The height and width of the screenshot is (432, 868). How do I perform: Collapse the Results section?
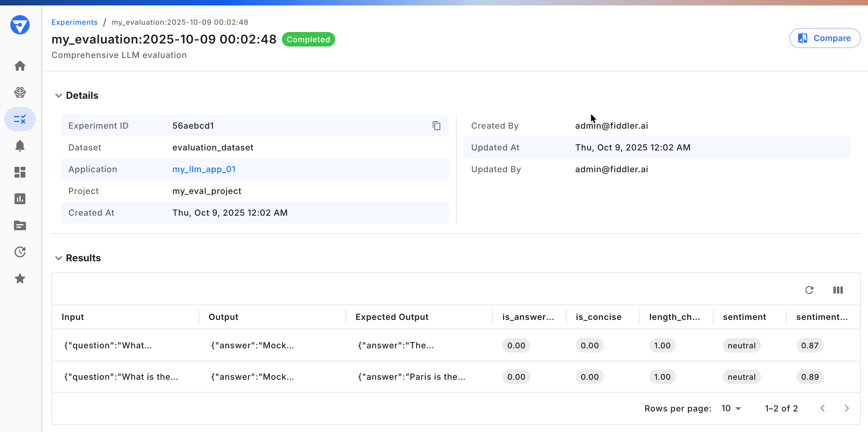pos(59,258)
